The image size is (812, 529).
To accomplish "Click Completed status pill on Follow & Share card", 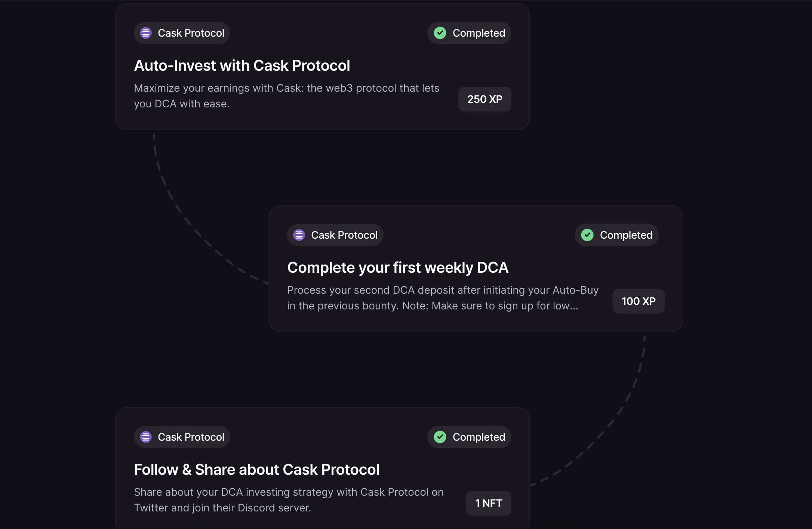I will (x=469, y=437).
